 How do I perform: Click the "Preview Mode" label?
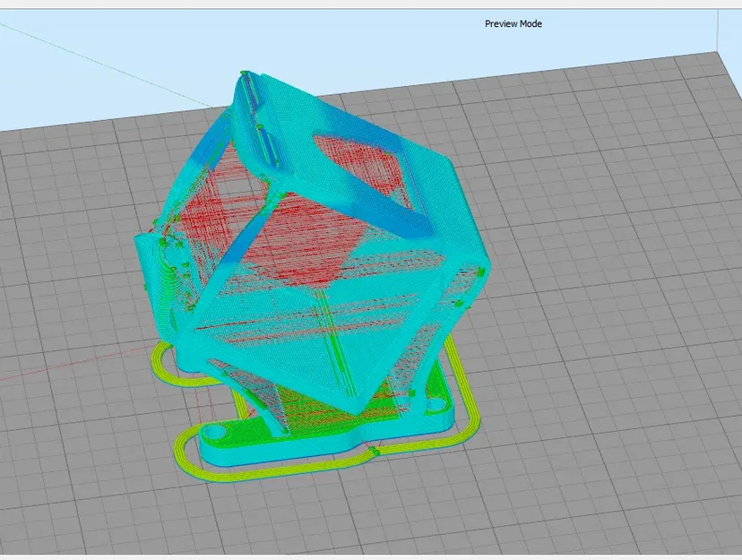tap(513, 23)
